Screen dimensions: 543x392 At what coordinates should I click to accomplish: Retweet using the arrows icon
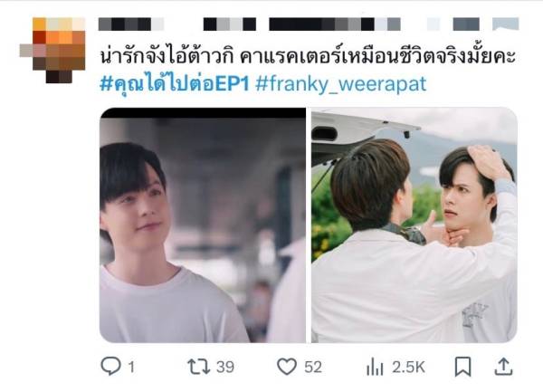pos(199,367)
